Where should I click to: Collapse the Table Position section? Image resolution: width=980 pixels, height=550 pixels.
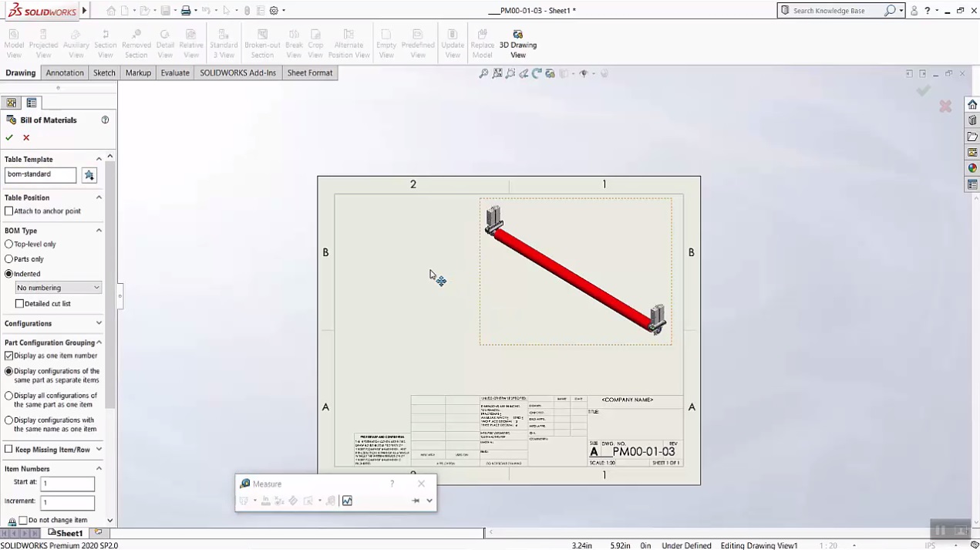coord(99,197)
